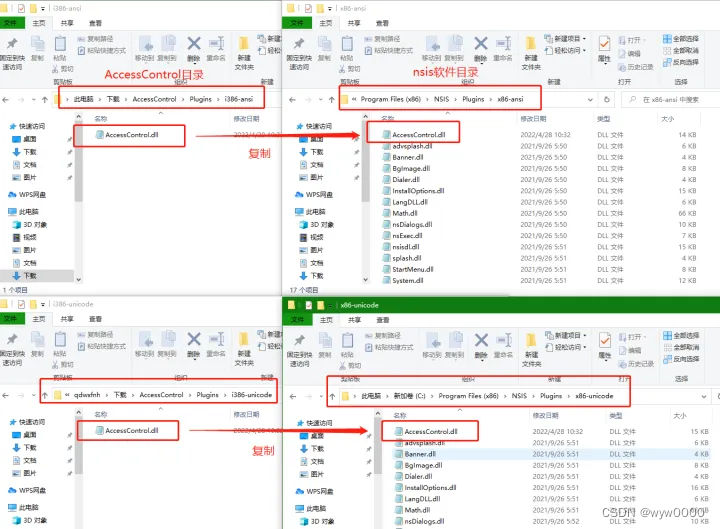Open File tab in i386-ansi window

point(11,23)
